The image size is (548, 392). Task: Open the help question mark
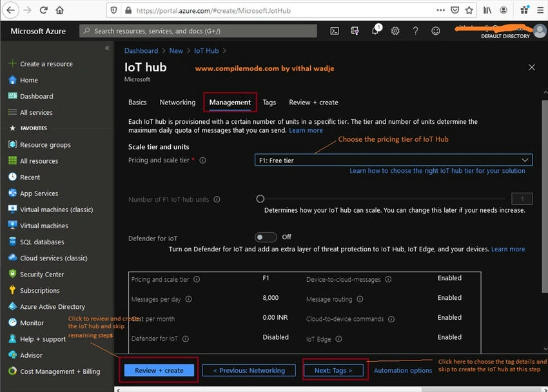point(415,31)
